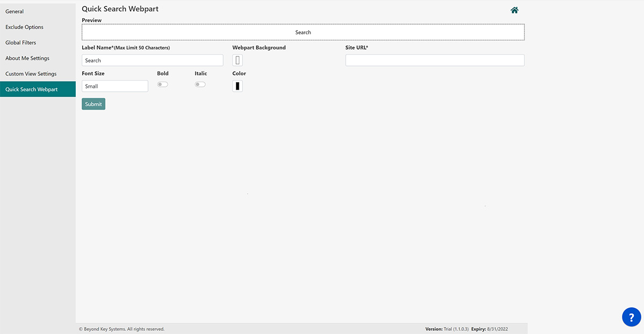The width and height of the screenshot is (644, 334).
Task: Open the Webpart Background color picker
Action: pyautogui.click(x=238, y=60)
